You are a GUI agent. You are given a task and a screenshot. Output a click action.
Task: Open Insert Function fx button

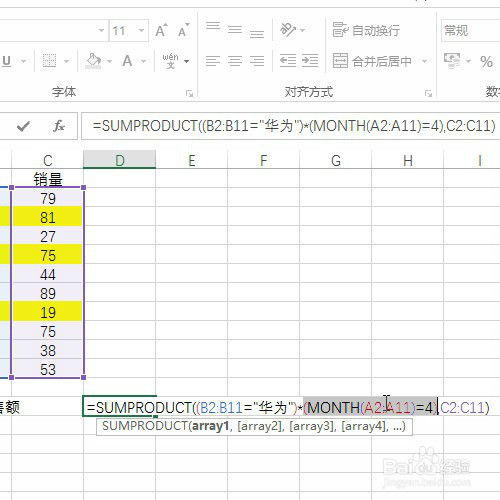(59, 126)
